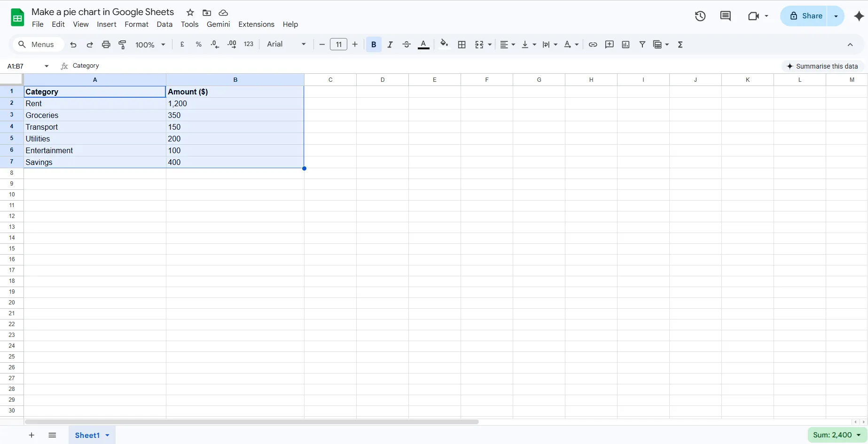
Task: Apply borders using the borders icon
Action: pyautogui.click(x=462, y=44)
